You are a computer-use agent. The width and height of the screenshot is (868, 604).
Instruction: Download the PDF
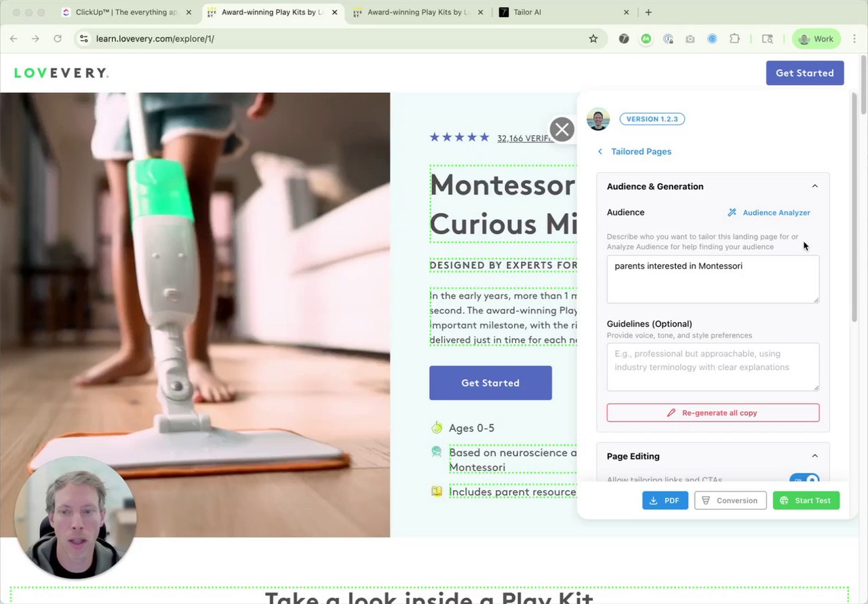coord(665,500)
